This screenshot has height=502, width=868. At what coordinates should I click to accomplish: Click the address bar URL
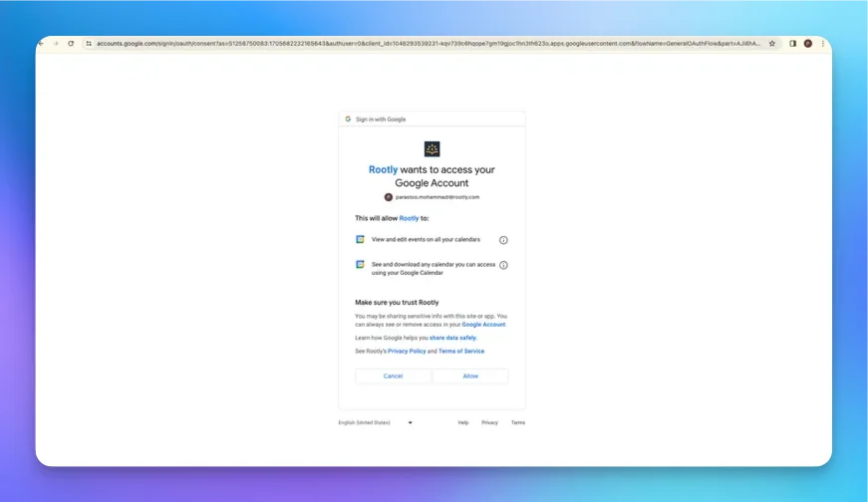point(428,43)
